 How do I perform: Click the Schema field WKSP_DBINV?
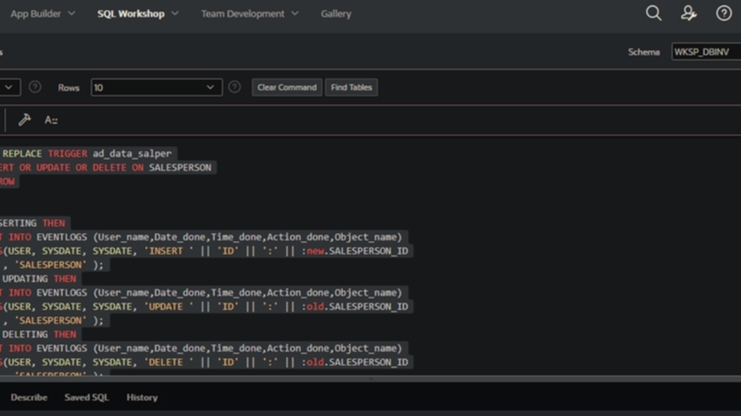706,52
